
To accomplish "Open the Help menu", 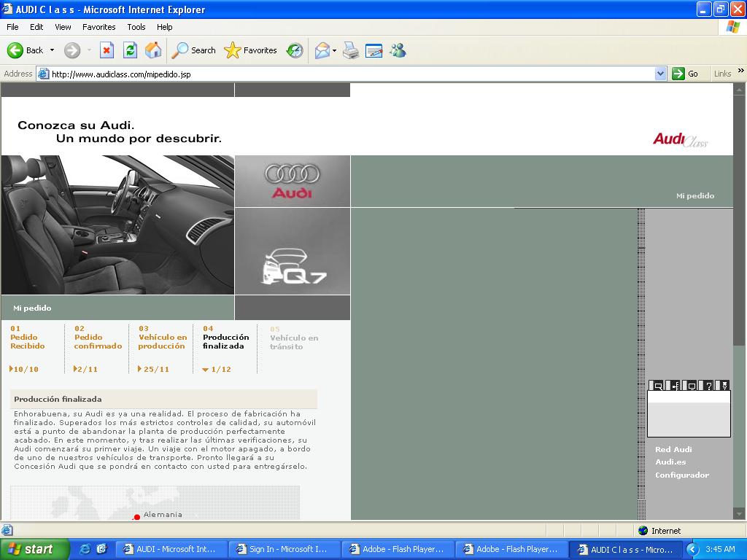I will pyautogui.click(x=164, y=27).
